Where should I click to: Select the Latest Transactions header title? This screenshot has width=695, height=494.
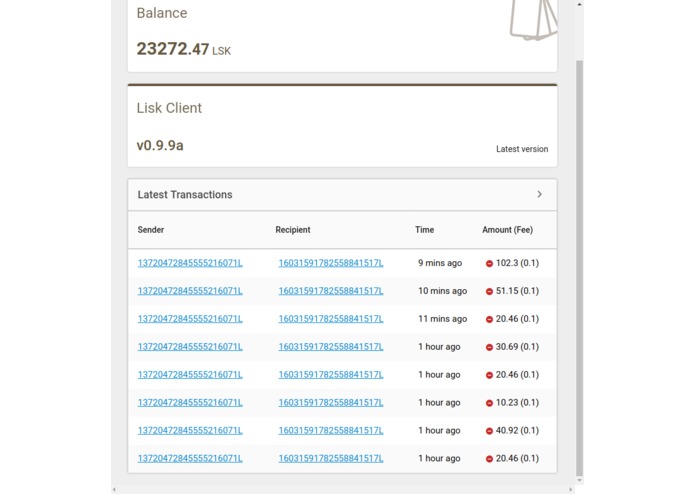185,194
